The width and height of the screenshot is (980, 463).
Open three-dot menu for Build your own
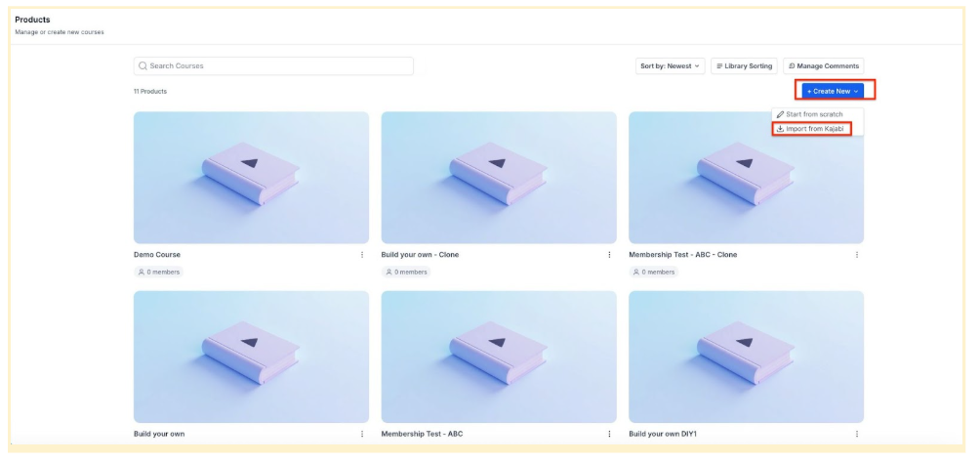pos(362,434)
